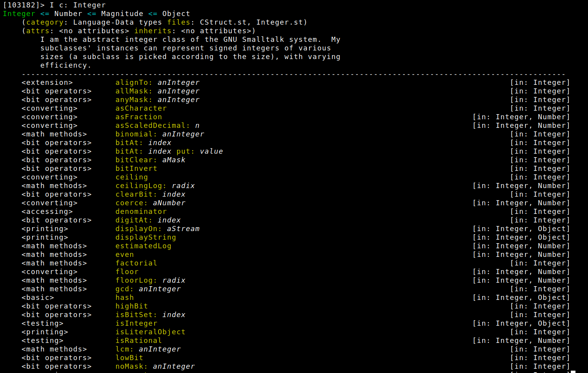This screenshot has width=588, height=373.
Task: Click 'Magnitude' in the class hierarchy line
Action: pyautogui.click(x=122, y=14)
